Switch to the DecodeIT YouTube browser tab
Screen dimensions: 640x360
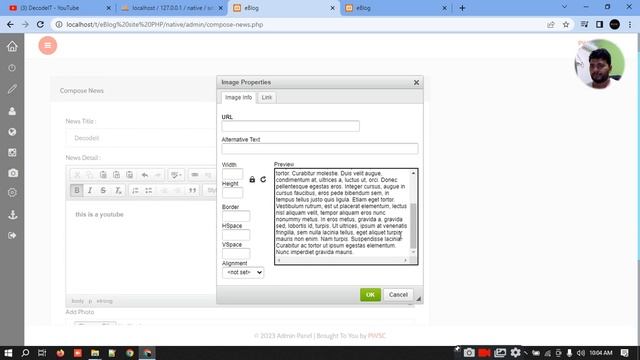(x=60, y=8)
